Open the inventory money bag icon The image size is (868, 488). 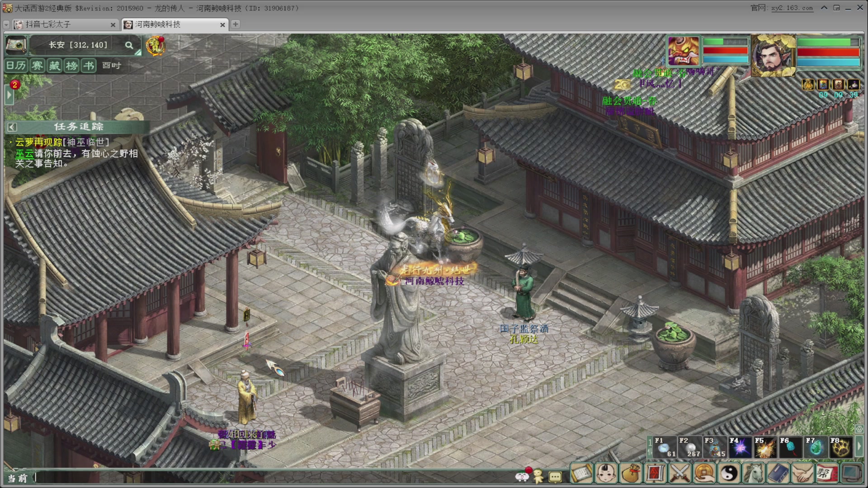(x=630, y=474)
